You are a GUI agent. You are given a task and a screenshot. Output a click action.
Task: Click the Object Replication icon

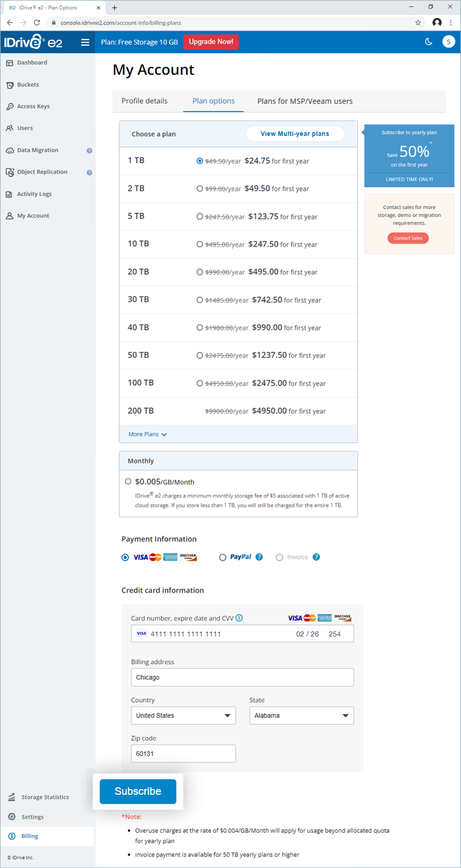10,172
